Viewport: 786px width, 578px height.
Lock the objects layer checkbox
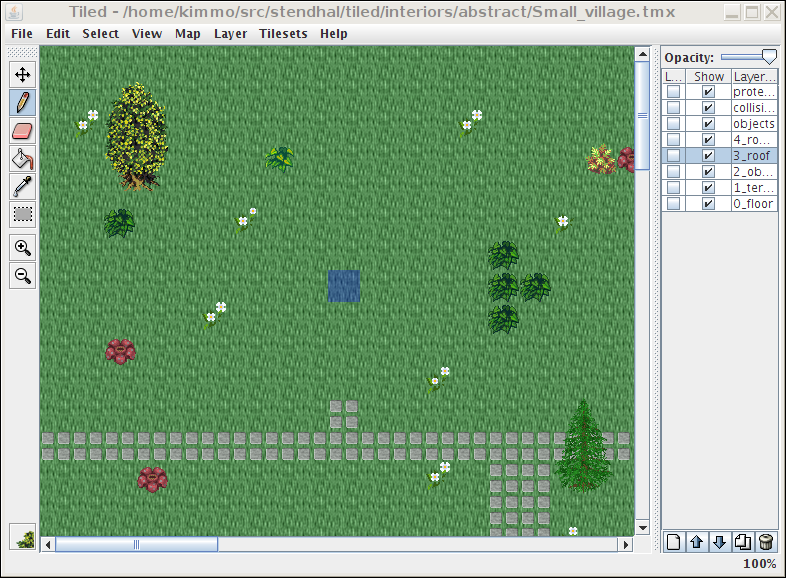tap(674, 124)
